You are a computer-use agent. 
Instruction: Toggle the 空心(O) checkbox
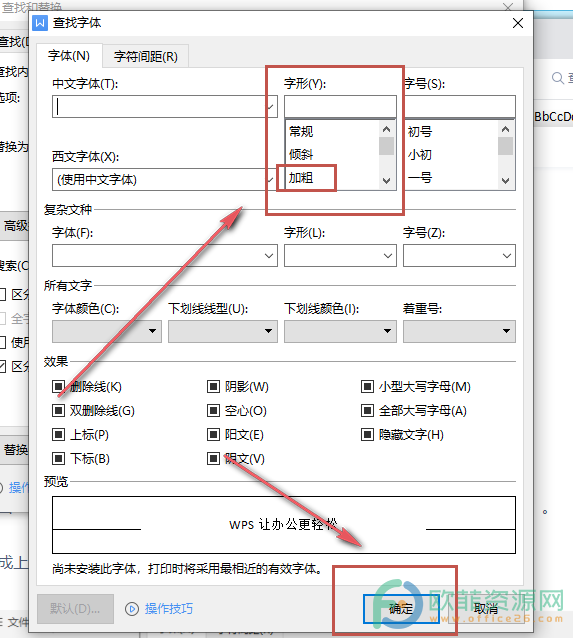pyautogui.click(x=213, y=410)
